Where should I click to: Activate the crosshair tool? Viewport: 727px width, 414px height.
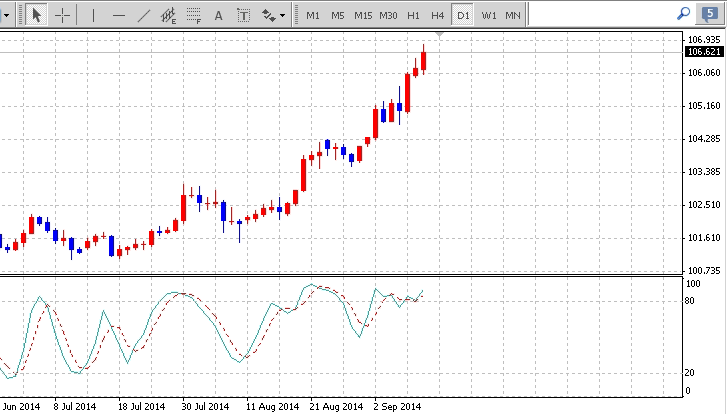click(x=62, y=15)
